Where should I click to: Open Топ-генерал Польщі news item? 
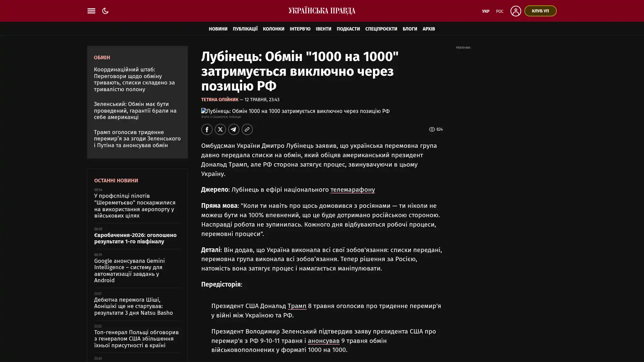[136, 339]
